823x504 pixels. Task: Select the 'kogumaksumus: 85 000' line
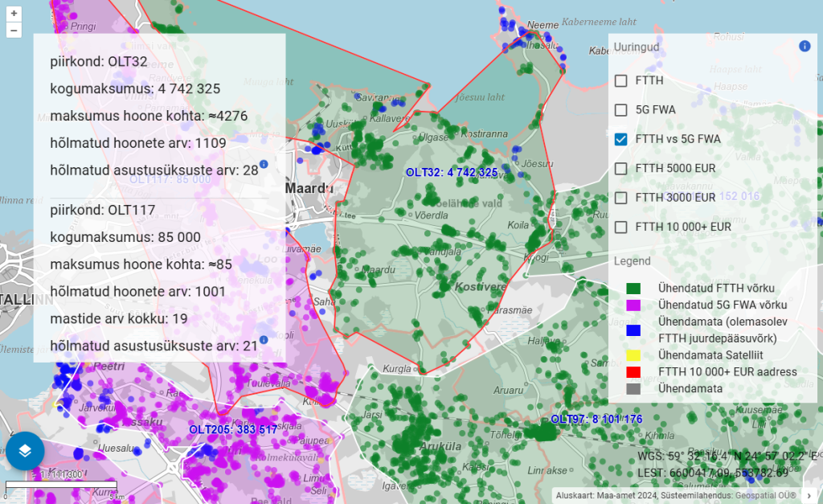pyautogui.click(x=125, y=237)
